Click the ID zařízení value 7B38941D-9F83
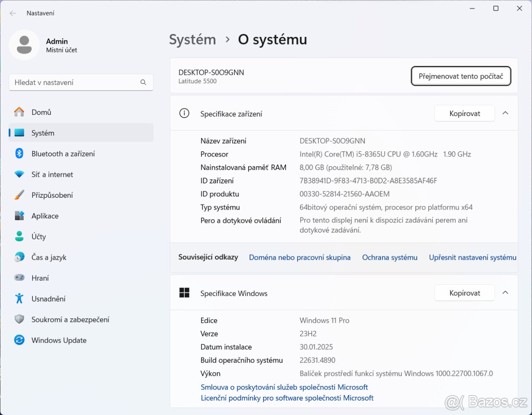The width and height of the screenshot is (532, 415). click(368, 181)
